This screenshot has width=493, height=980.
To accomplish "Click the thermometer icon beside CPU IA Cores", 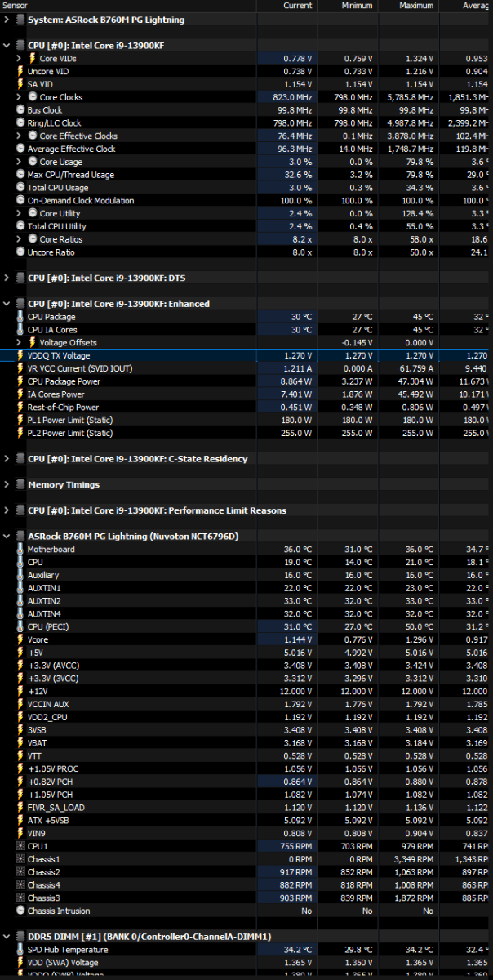I will click(20, 330).
